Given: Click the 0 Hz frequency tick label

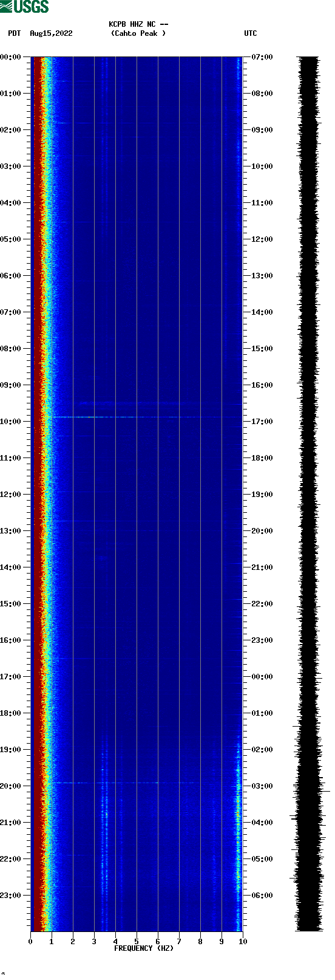Looking at the screenshot, I should [x=30, y=942].
